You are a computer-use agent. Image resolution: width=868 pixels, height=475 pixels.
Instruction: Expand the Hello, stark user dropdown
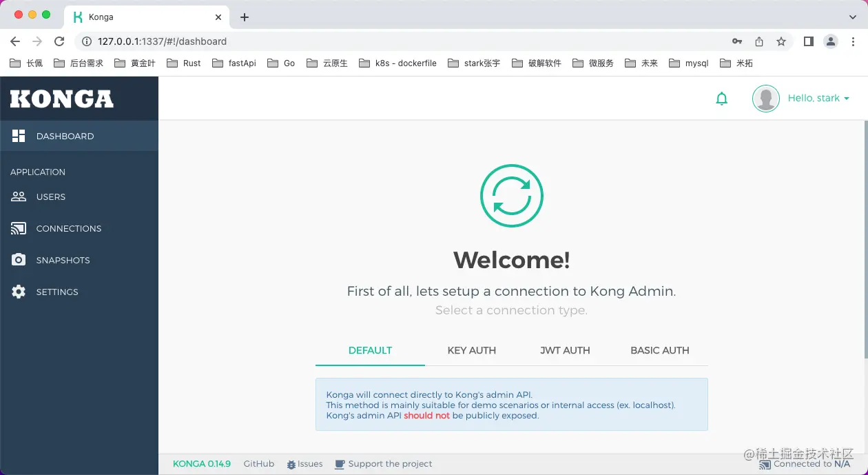(x=818, y=99)
